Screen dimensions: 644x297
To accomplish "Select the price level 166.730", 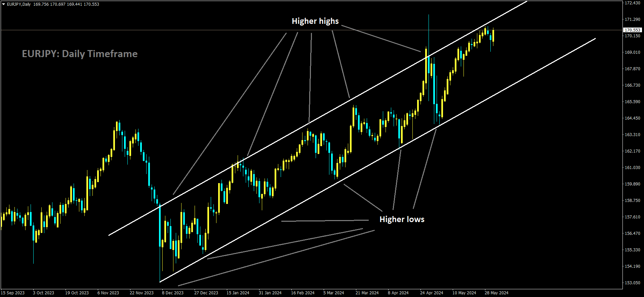I will 632,85.
